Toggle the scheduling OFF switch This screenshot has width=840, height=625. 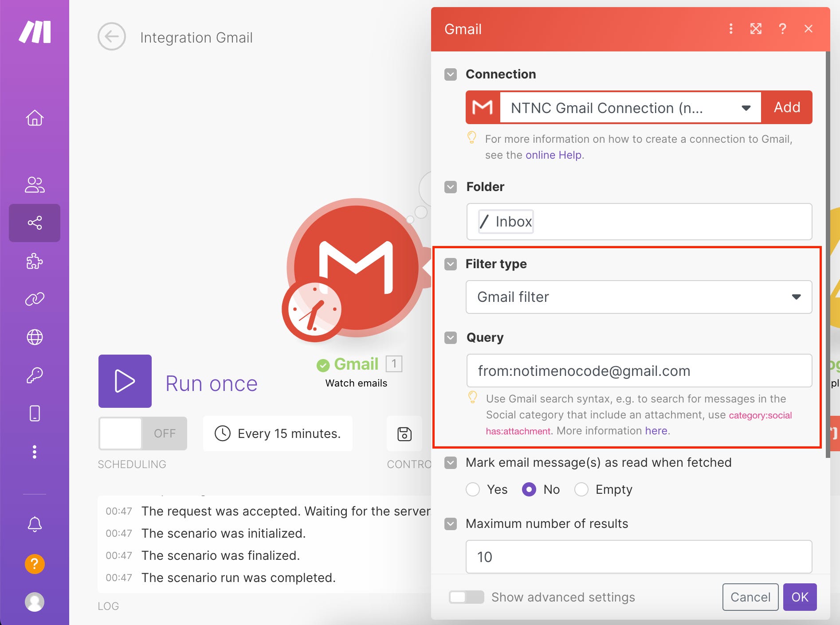[x=142, y=434]
